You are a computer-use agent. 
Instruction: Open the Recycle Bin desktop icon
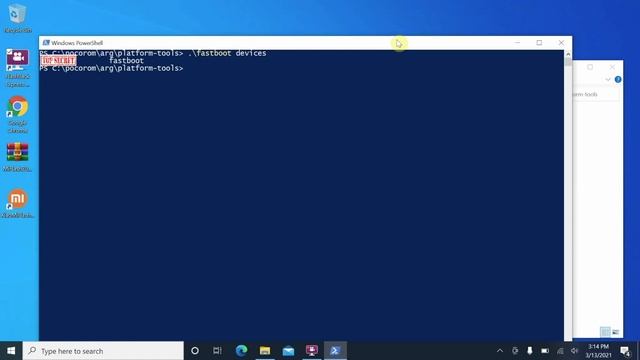point(17,18)
